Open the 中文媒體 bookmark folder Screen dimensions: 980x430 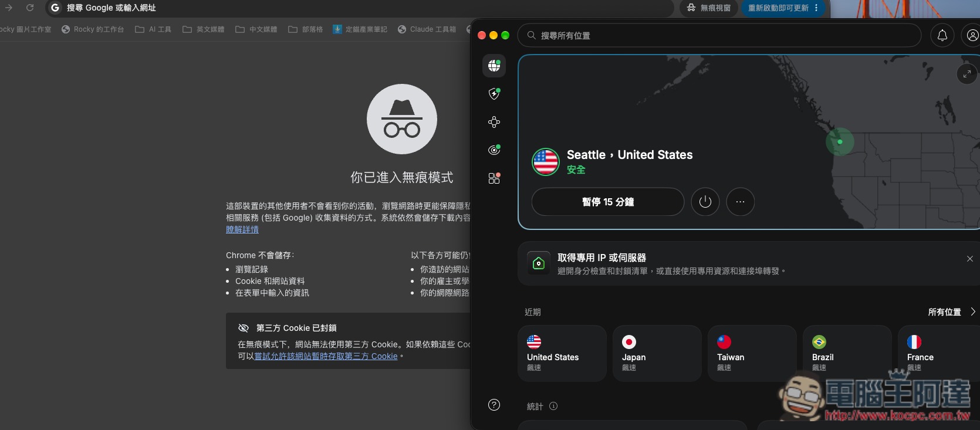pyautogui.click(x=256, y=29)
